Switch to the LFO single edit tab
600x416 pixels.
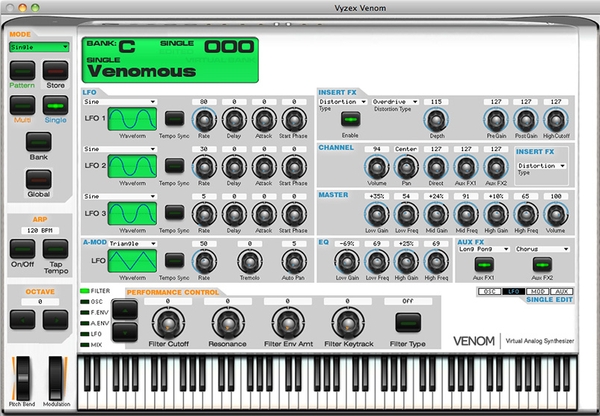pos(514,292)
